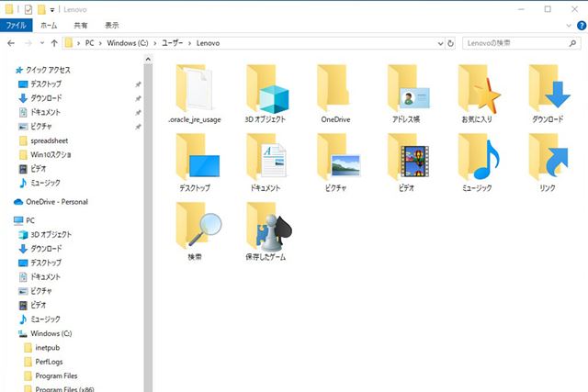Click PC in the address breadcrumb
This screenshot has width=588, height=392.
[x=90, y=43]
